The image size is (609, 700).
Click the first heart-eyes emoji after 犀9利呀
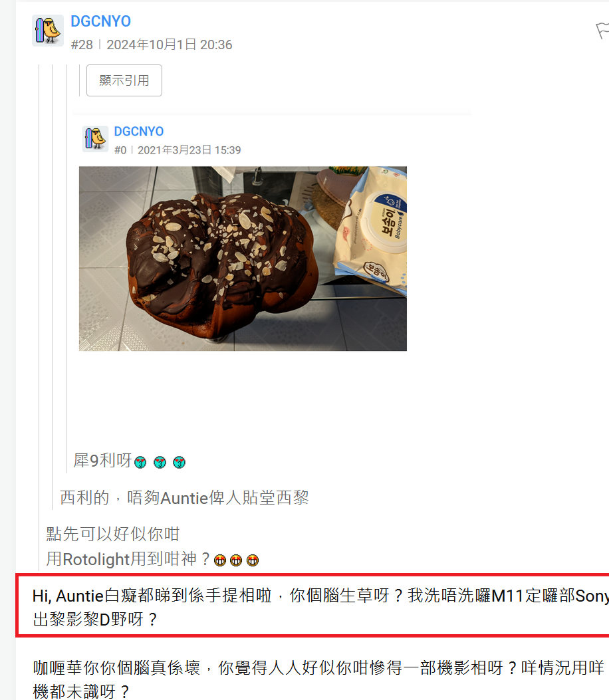coord(140,462)
